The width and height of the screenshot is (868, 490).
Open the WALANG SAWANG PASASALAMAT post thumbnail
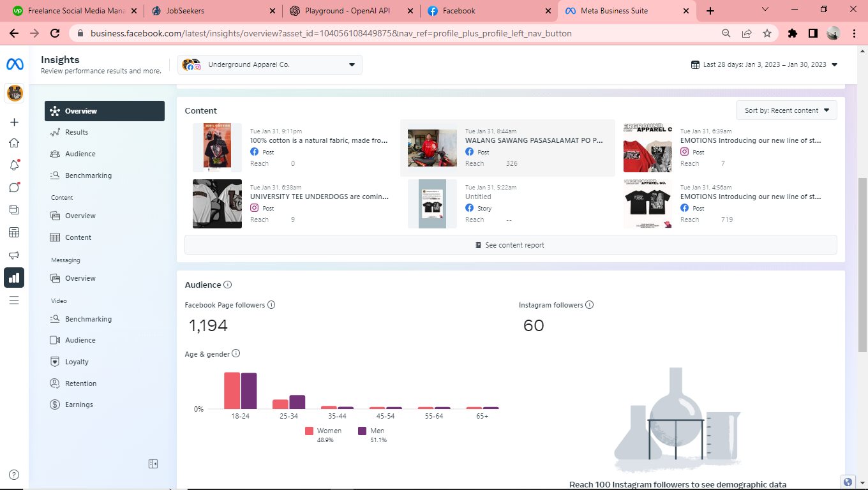point(432,148)
